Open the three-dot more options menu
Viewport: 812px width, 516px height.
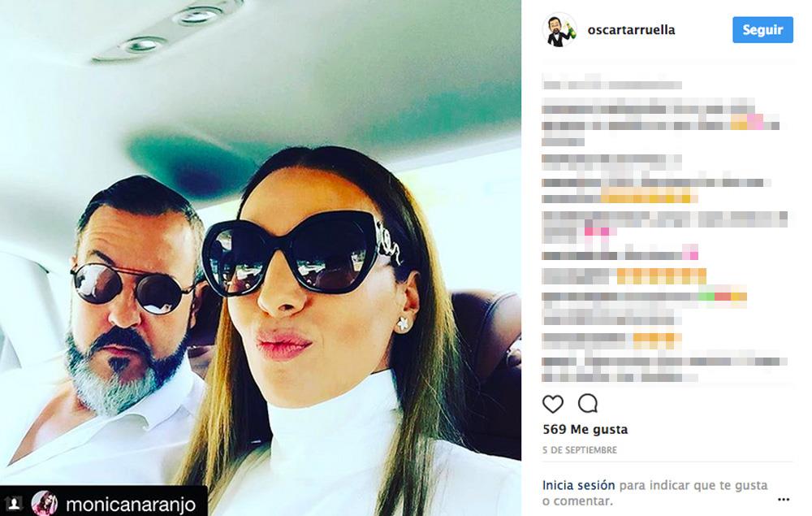click(784, 500)
